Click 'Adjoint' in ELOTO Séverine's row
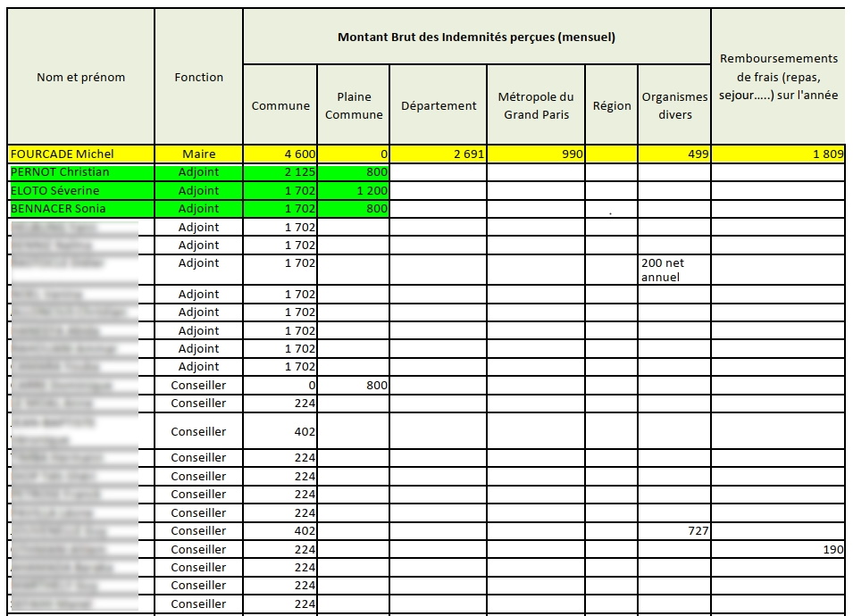Screen dimensions: 853x616 (x=198, y=191)
